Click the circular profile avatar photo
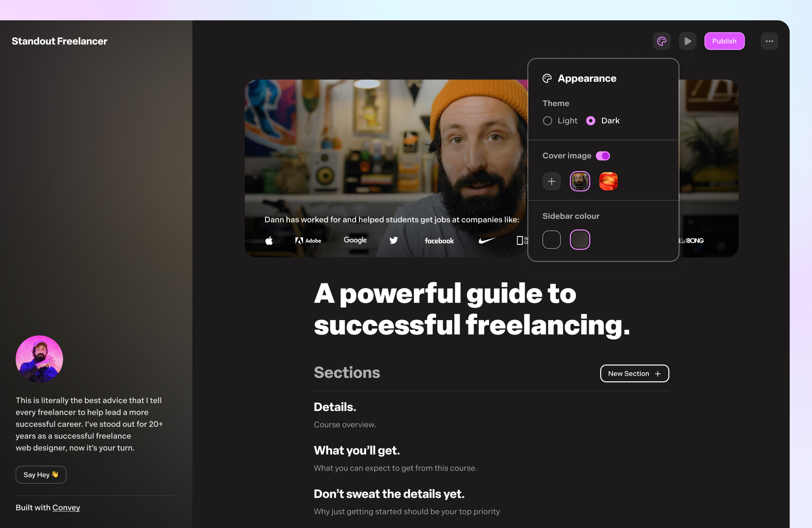This screenshot has height=528, width=812. [x=39, y=359]
